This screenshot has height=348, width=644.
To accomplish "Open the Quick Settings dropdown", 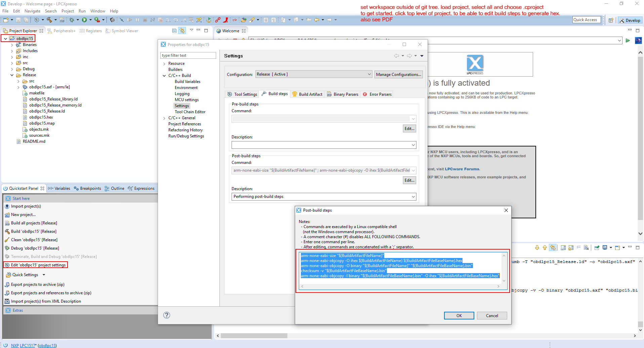I will 44,275.
